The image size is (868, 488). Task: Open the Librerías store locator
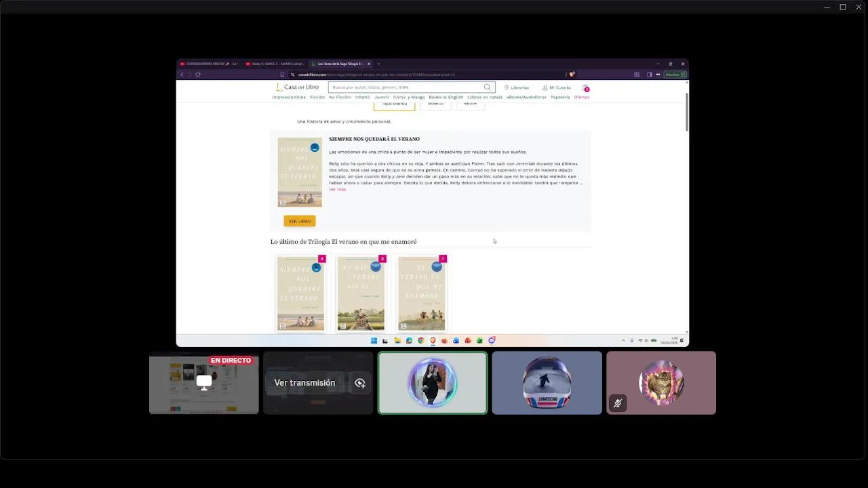click(517, 87)
